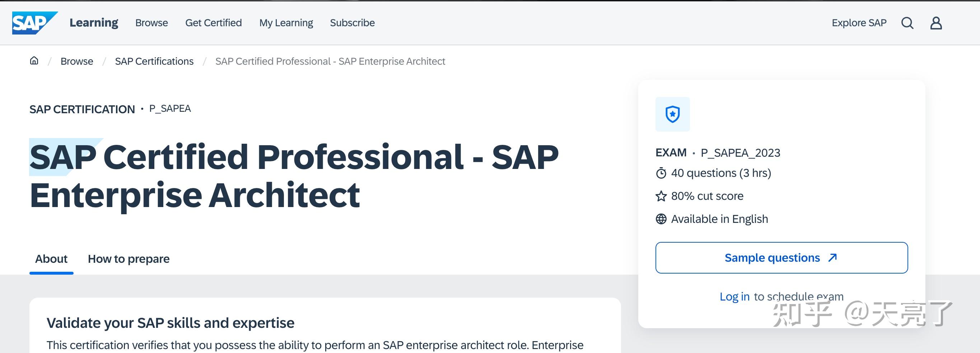Open the Browse menu in navigation

151,23
